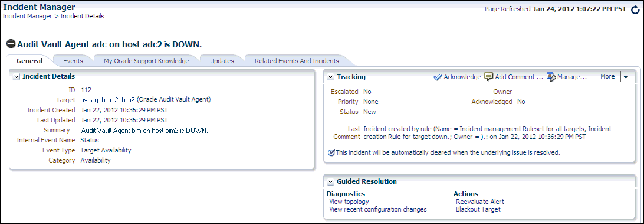
Task: Click Incident Manager breadcrumb link
Action: click(x=28, y=16)
